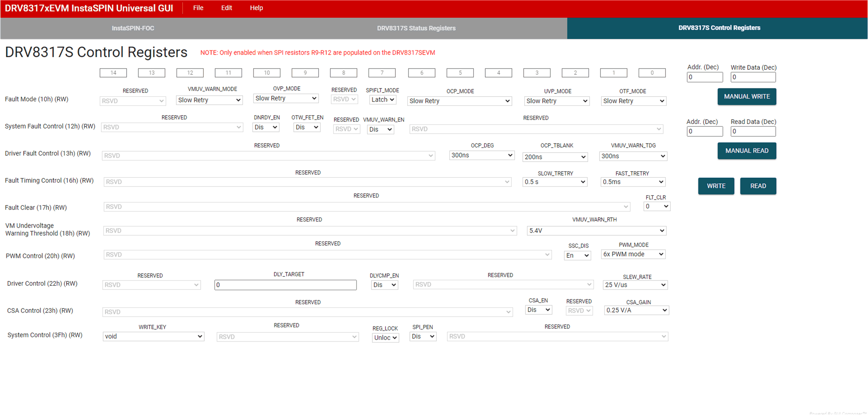
Task: Open the CSA_GAIN dropdown
Action: click(636, 310)
